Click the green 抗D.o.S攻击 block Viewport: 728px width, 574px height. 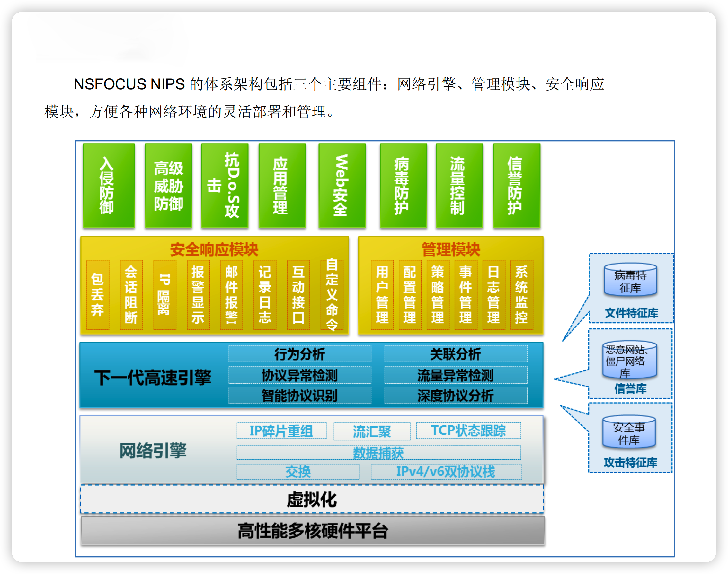click(225, 186)
